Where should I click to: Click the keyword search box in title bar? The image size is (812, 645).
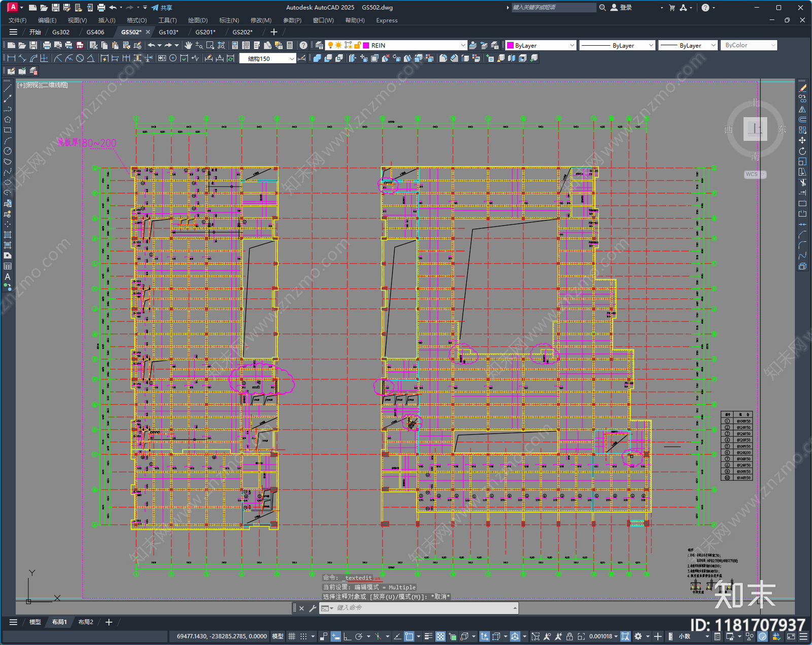point(553,8)
